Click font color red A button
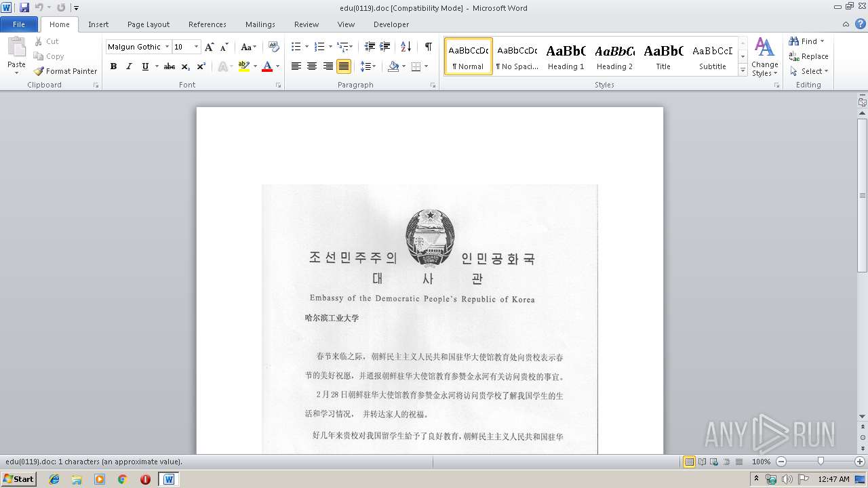 (x=267, y=66)
